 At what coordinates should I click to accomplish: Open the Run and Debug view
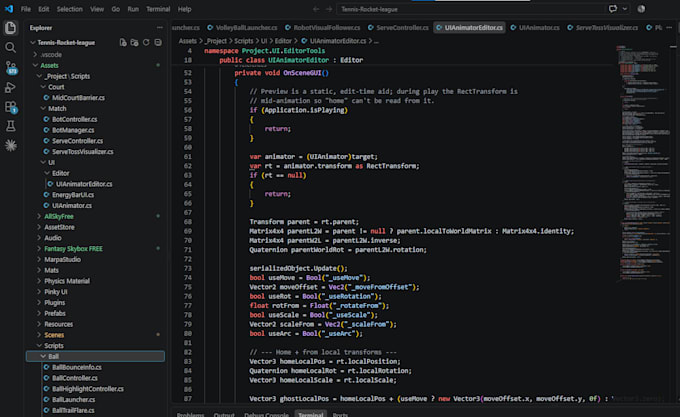click(x=10, y=87)
